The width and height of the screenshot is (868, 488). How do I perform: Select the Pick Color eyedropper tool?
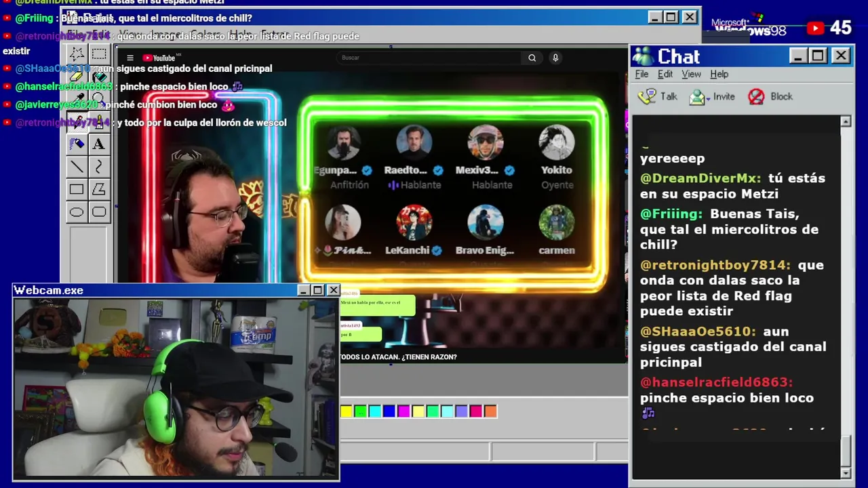tap(77, 99)
